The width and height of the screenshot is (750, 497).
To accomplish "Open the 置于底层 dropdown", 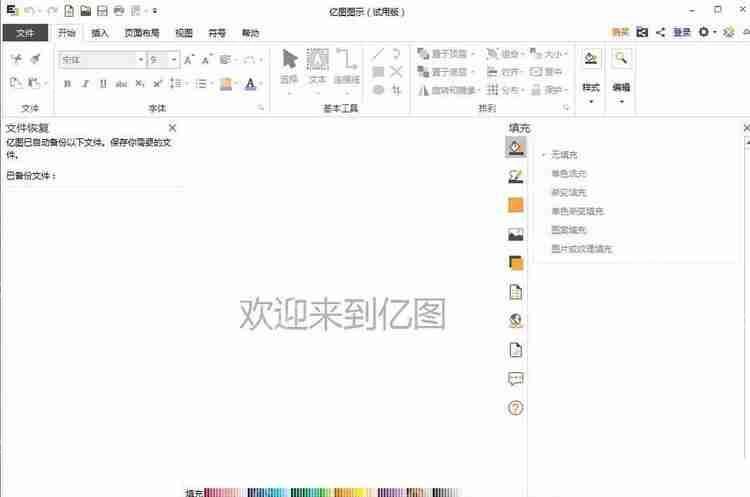I will coord(446,72).
